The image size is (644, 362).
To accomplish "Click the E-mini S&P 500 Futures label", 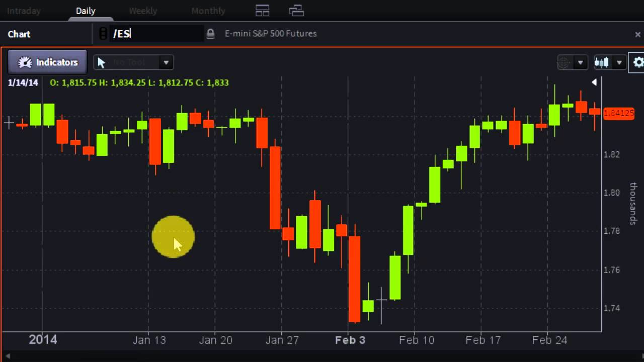I will point(271,34).
